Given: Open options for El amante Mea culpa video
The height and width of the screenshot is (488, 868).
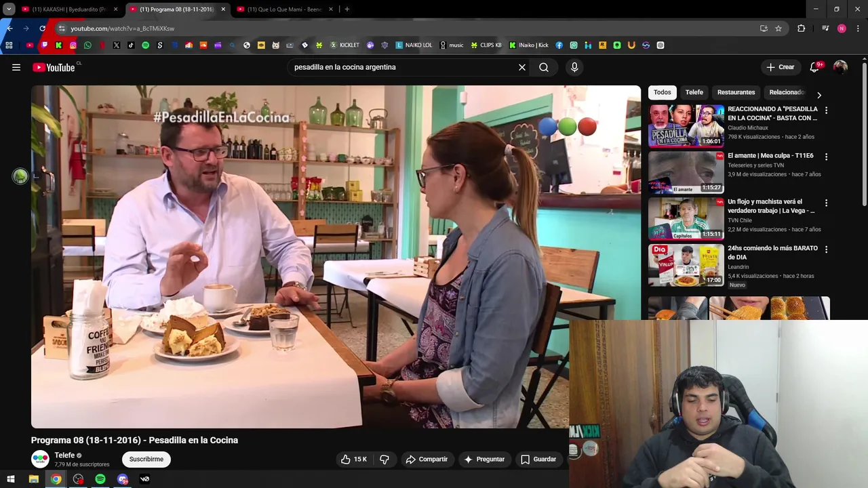Looking at the screenshot, I should (826, 157).
